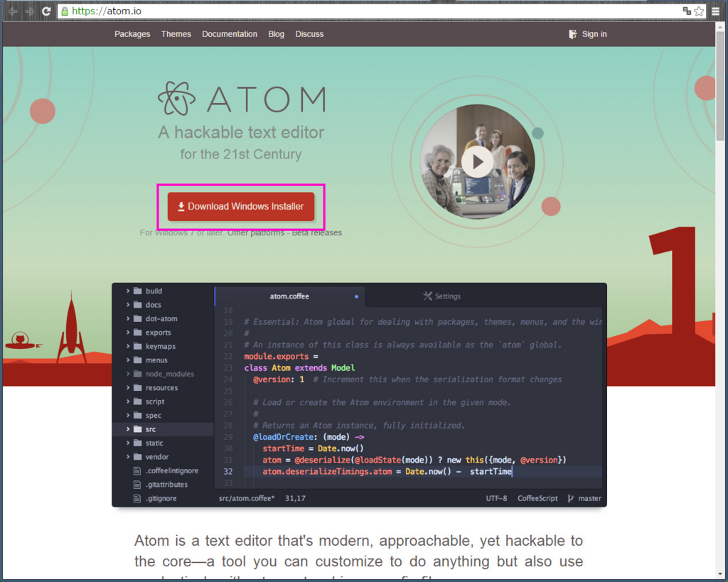
Task: Expand the src folder chevron
Action: coord(128,429)
